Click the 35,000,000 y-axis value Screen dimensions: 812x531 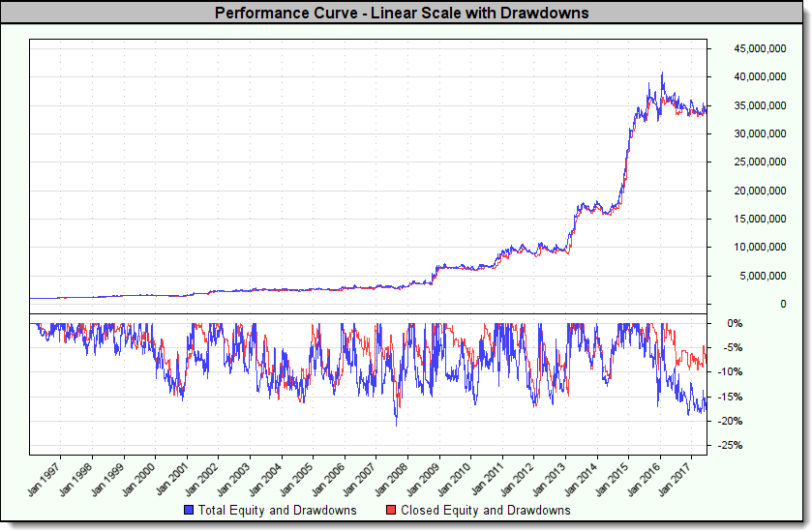click(x=750, y=104)
